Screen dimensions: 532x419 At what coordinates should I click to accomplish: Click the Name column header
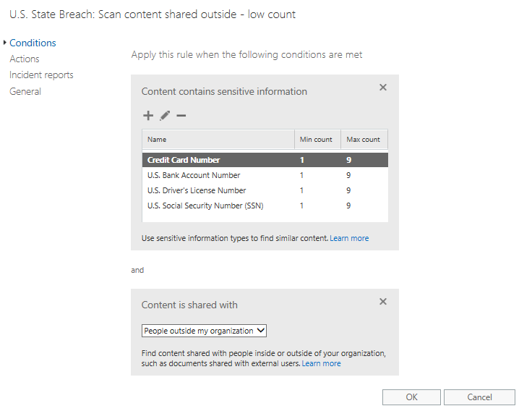[157, 139]
